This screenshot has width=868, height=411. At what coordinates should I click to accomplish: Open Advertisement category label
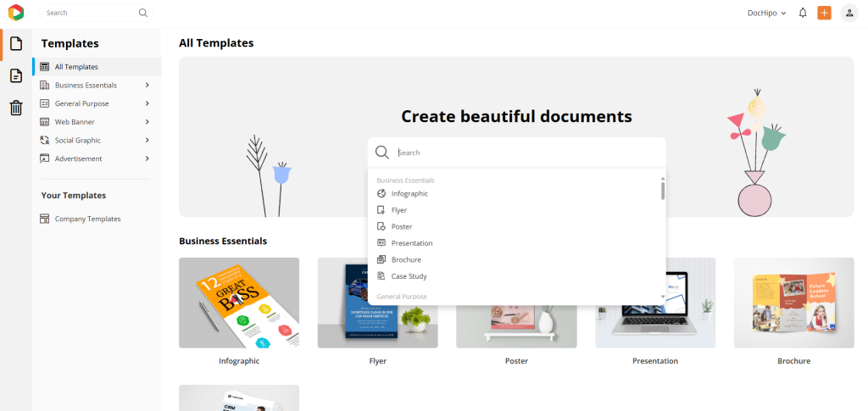click(x=79, y=158)
